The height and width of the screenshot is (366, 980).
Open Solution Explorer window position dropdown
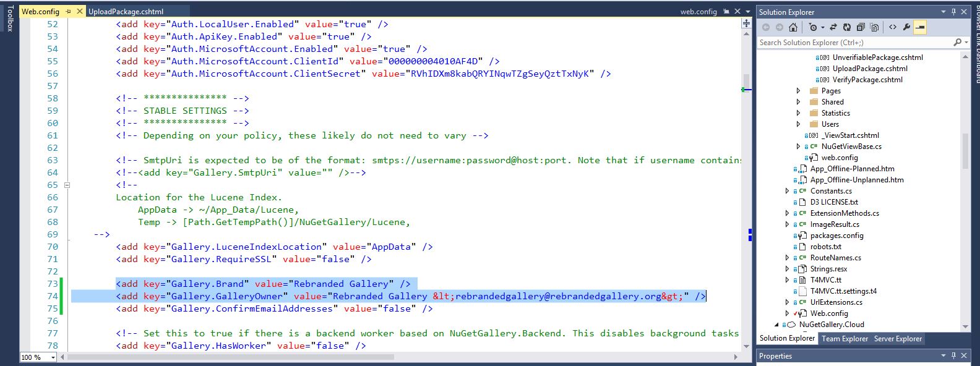[943, 12]
